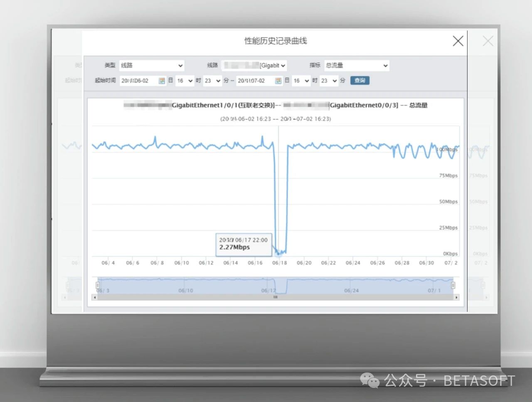This screenshot has height=402, width=532.
Task: Expand the 线路 dropdown ending in [Gigabit
Action: point(254,66)
